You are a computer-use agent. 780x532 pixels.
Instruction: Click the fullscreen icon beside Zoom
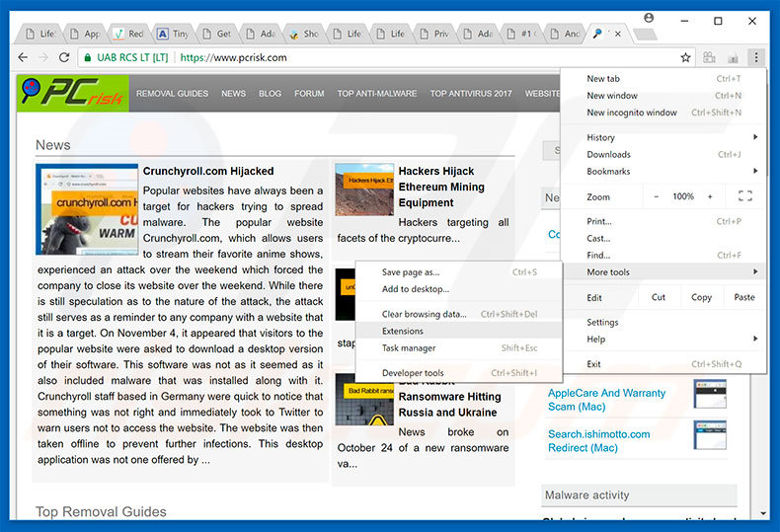tap(744, 196)
